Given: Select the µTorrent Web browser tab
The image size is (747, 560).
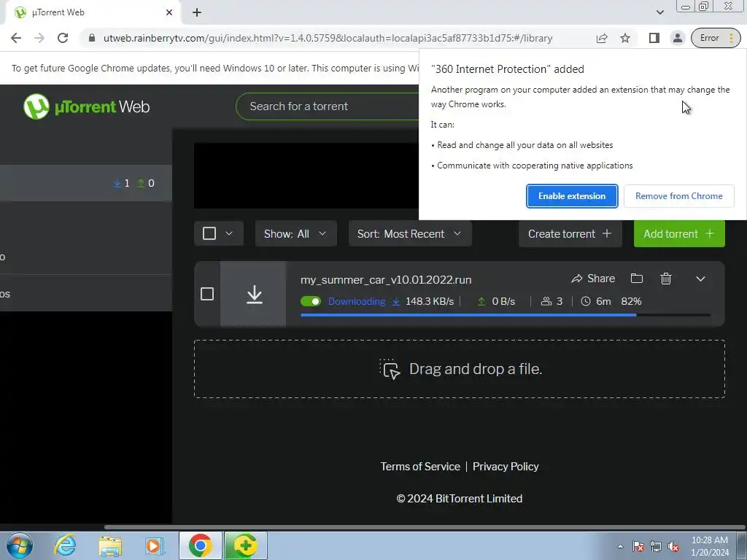Looking at the screenshot, I should (x=93, y=12).
